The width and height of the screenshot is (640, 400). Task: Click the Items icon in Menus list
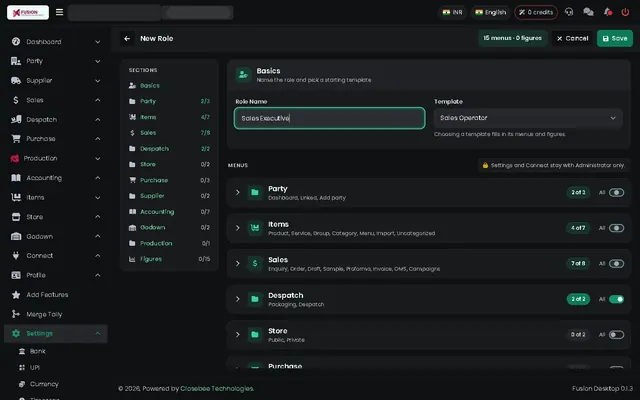tap(255, 228)
